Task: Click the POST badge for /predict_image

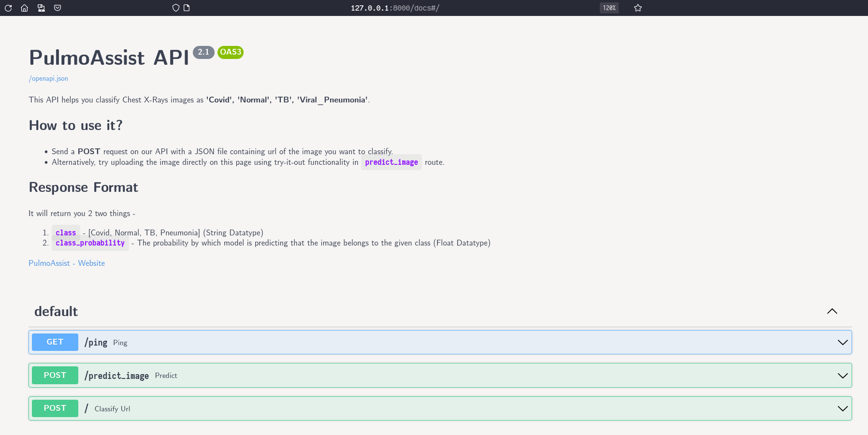Action: pyautogui.click(x=55, y=376)
